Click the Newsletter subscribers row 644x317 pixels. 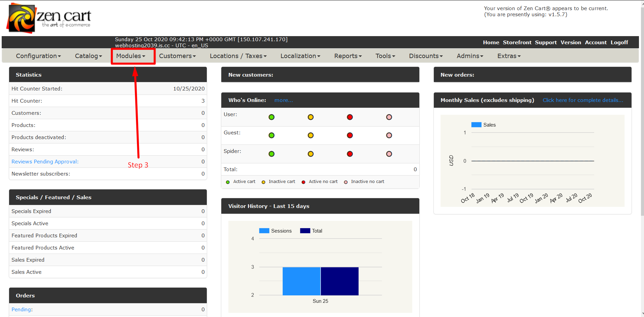pyautogui.click(x=108, y=174)
